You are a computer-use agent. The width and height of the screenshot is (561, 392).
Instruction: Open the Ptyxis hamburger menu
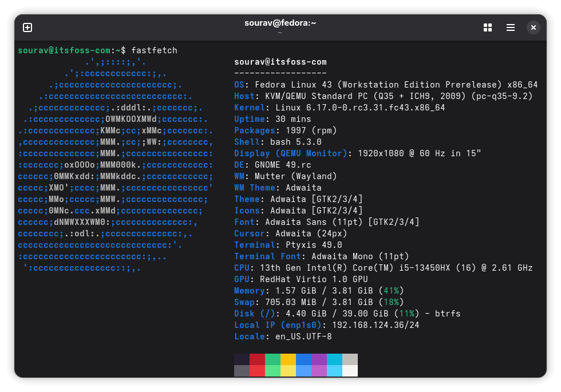[510, 27]
